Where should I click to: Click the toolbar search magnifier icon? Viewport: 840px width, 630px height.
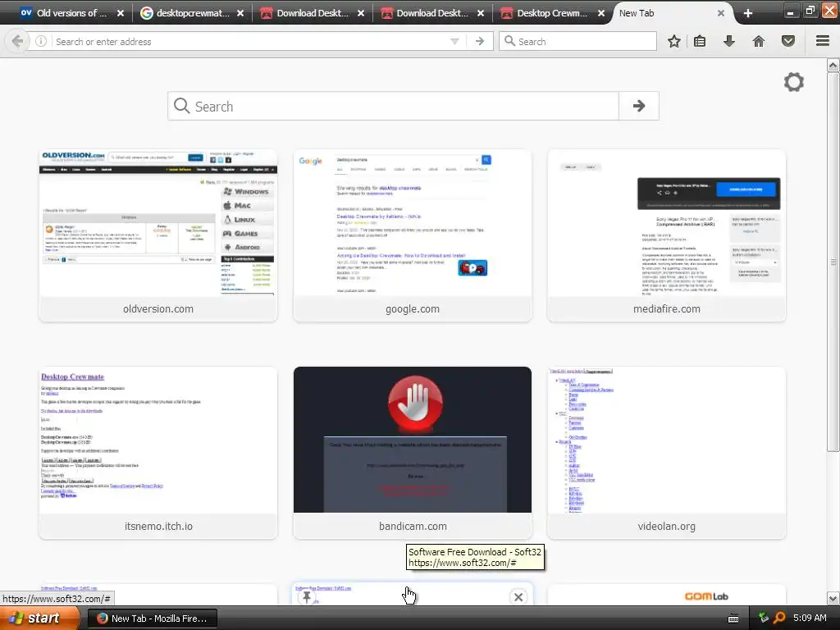coord(509,41)
